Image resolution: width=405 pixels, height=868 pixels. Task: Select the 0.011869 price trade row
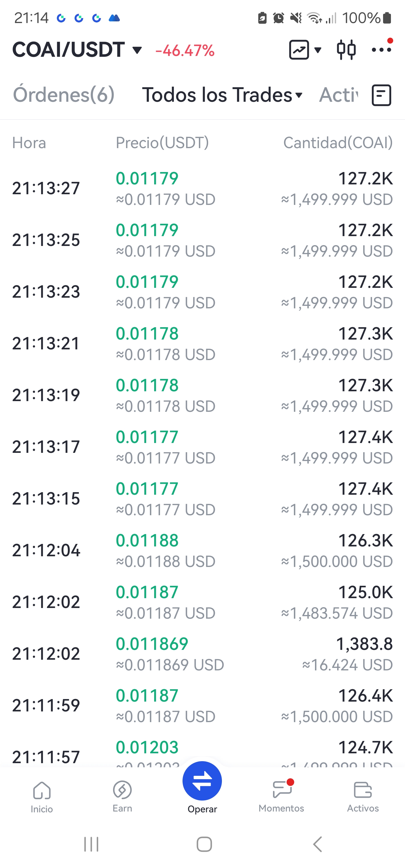tap(202, 654)
